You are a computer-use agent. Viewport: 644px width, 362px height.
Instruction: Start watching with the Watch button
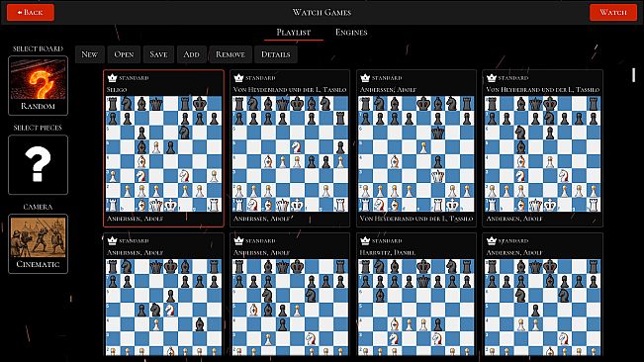(x=612, y=12)
